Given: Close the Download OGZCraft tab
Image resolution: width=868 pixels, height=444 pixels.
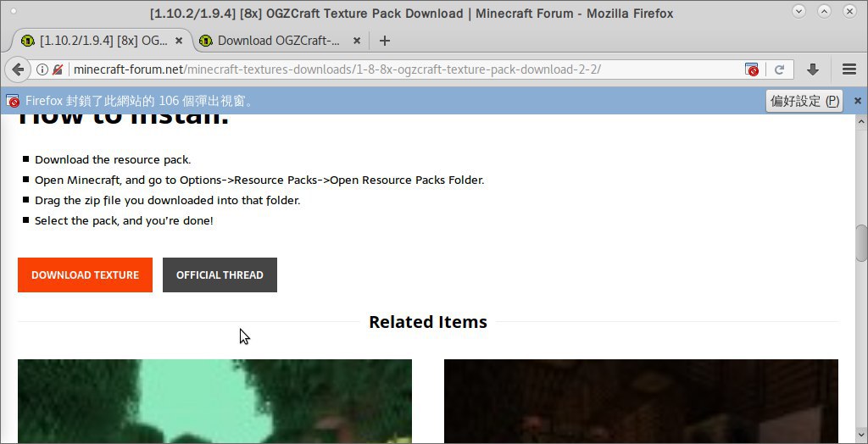Looking at the screenshot, I should click(357, 41).
